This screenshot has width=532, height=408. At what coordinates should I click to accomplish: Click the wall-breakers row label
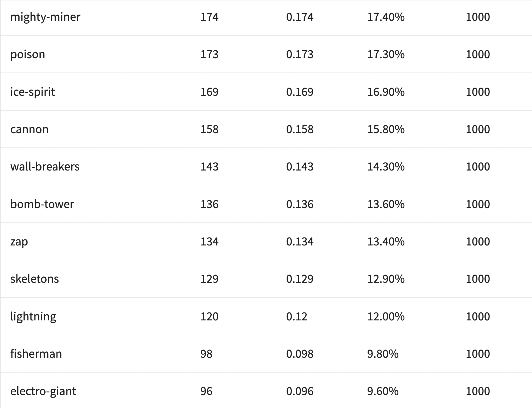coord(45,167)
